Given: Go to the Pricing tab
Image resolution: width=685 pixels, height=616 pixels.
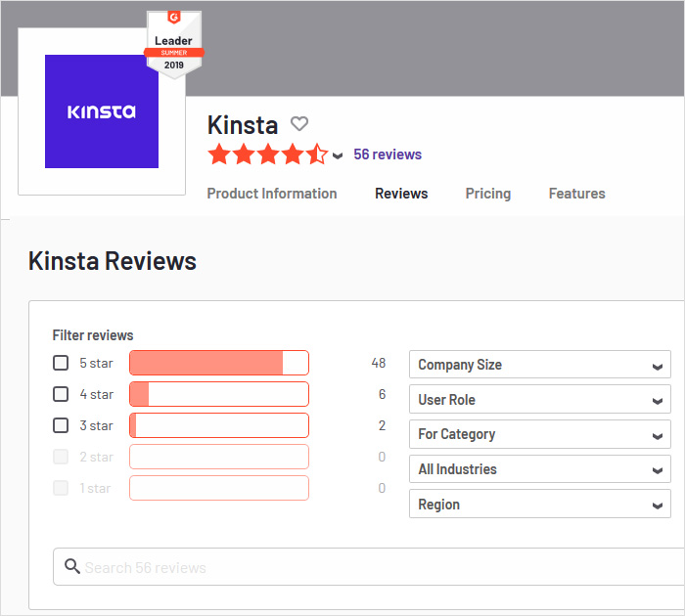Looking at the screenshot, I should (488, 194).
